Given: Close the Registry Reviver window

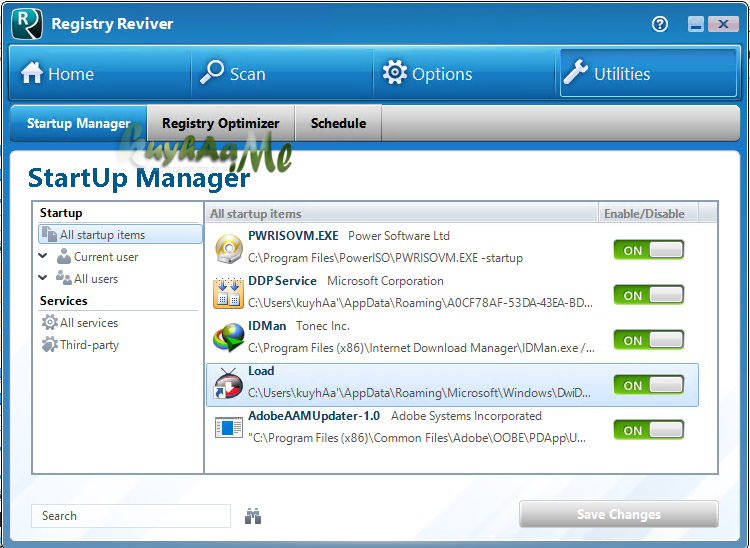Looking at the screenshot, I should (723, 24).
